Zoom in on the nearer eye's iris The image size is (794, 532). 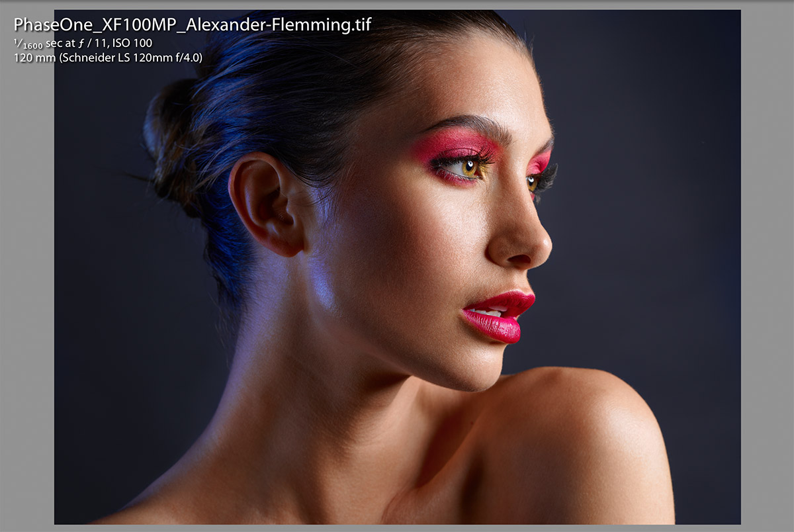pos(469,167)
